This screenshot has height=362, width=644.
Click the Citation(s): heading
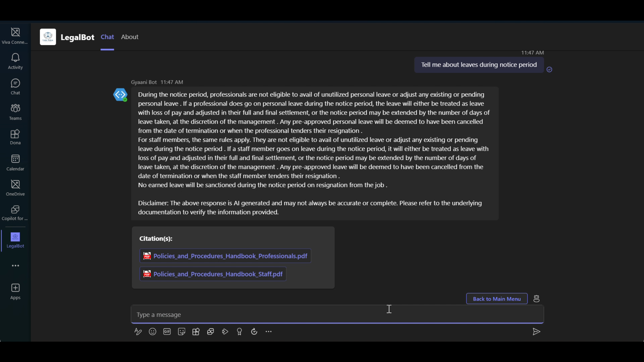[156, 239]
